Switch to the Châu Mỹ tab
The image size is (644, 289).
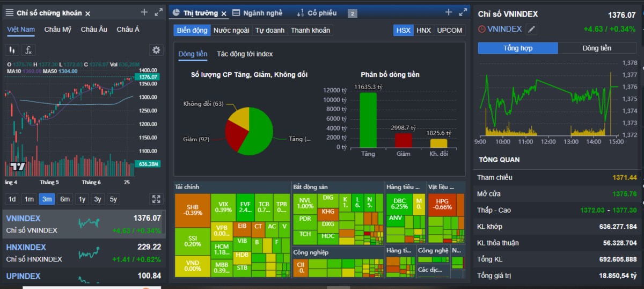(x=58, y=29)
